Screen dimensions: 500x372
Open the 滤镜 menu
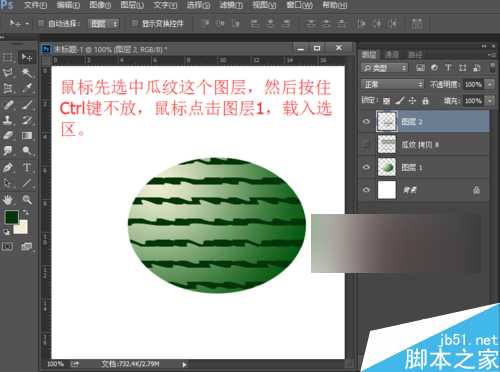pyautogui.click(x=231, y=5)
